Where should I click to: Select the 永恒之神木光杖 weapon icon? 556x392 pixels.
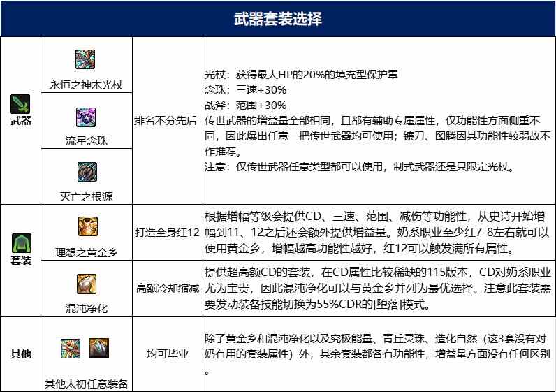pyautogui.click(x=87, y=59)
